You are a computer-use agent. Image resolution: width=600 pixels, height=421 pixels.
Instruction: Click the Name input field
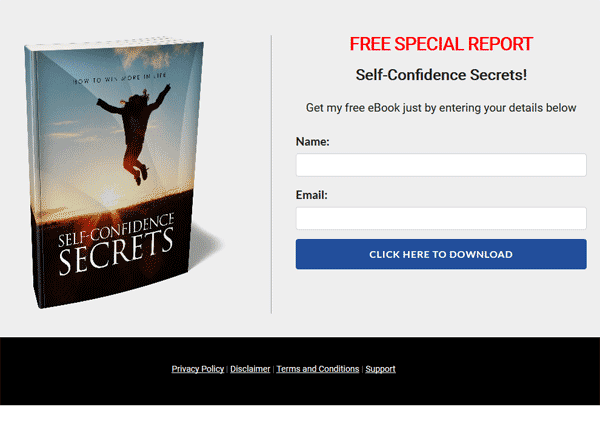pyautogui.click(x=441, y=165)
